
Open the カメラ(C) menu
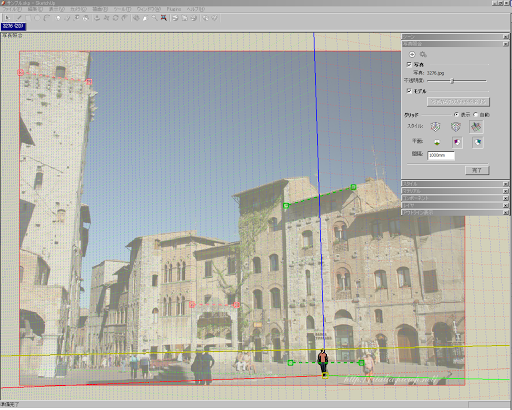(78, 9)
